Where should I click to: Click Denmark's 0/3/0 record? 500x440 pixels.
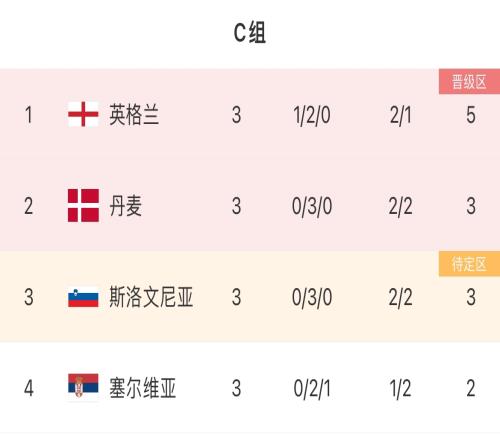point(312,206)
